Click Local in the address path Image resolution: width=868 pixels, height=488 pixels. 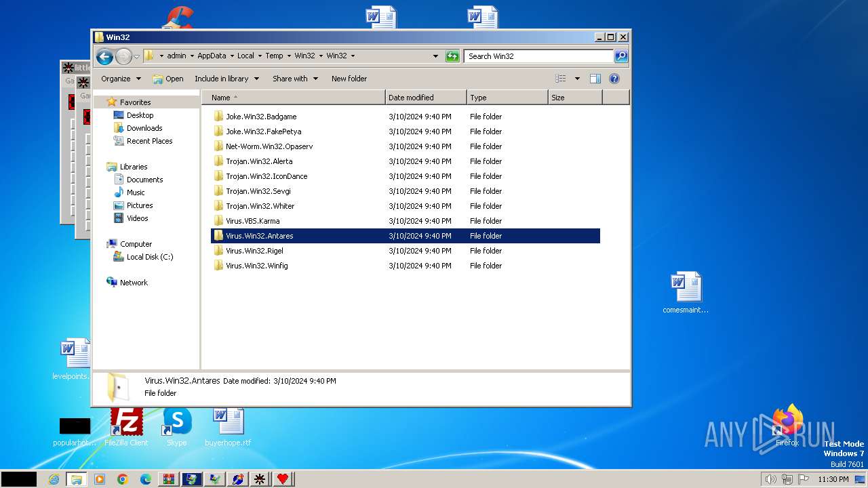tap(245, 56)
